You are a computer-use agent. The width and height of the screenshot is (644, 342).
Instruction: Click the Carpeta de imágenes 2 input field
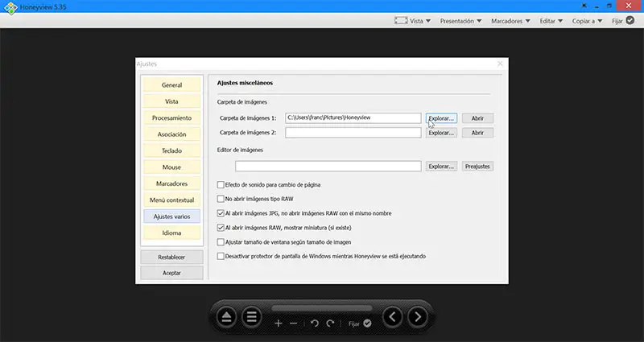353,133
